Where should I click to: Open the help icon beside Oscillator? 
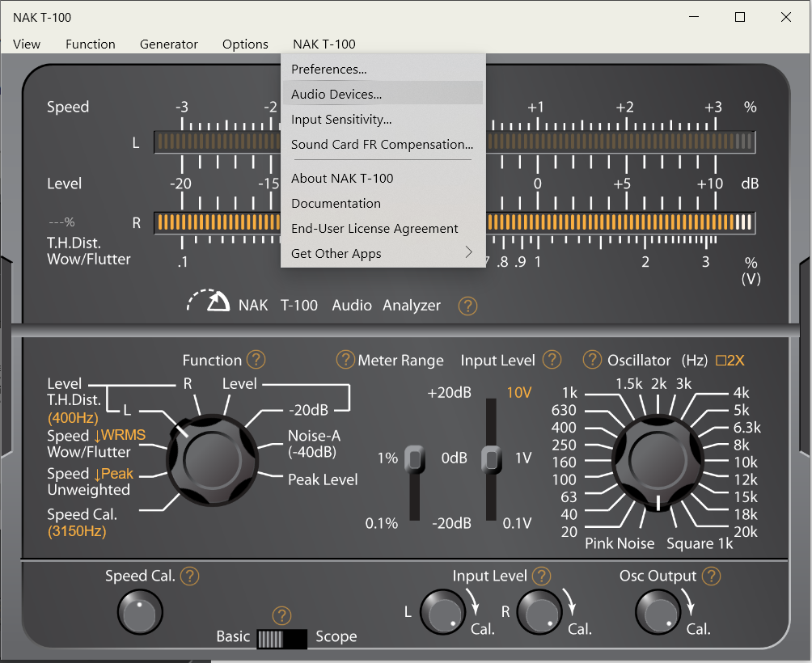(593, 360)
